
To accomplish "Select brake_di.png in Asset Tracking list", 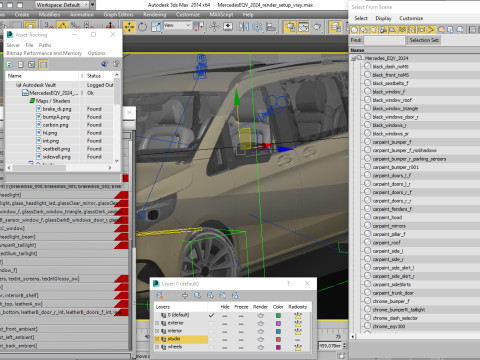I will [57, 109].
